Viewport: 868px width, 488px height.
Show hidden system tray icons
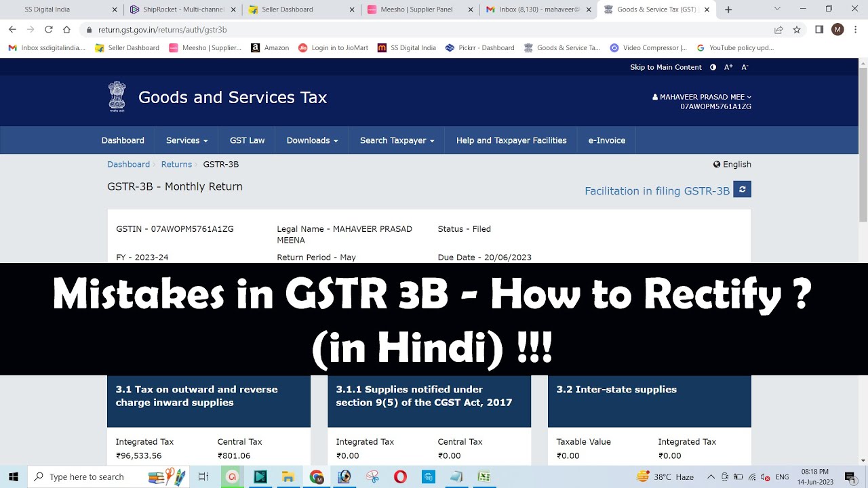(711, 476)
